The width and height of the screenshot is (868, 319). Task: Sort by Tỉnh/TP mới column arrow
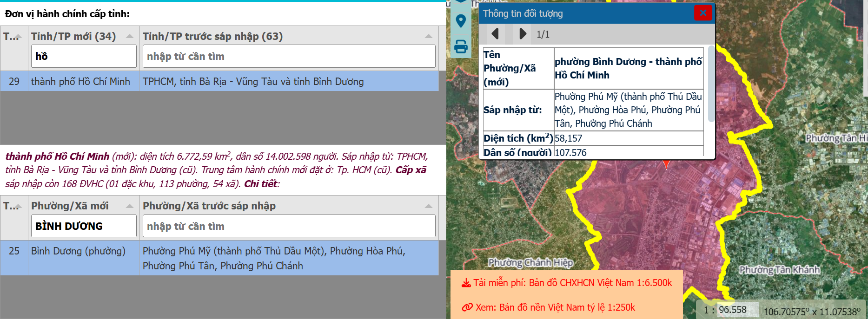coord(130,36)
